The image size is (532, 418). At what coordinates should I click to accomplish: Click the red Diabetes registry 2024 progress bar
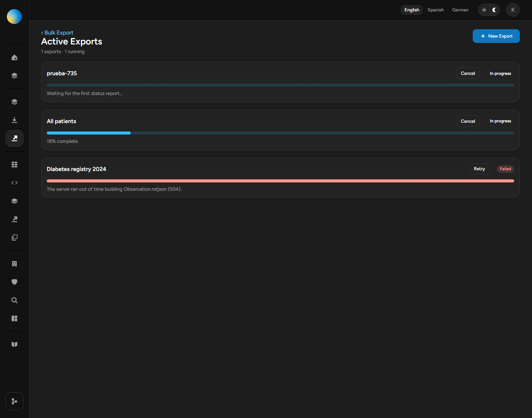(280, 181)
